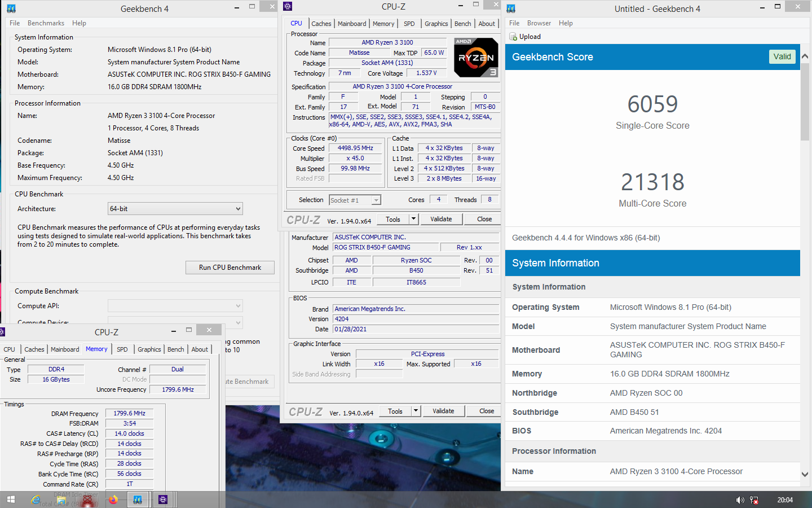812x508 pixels.
Task: Click the taskbar clock showing 20:04
Action: pyautogui.click(x=785, y=500)
